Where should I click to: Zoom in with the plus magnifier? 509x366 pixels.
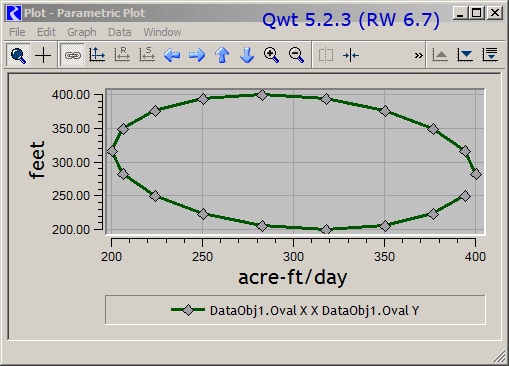271,55
